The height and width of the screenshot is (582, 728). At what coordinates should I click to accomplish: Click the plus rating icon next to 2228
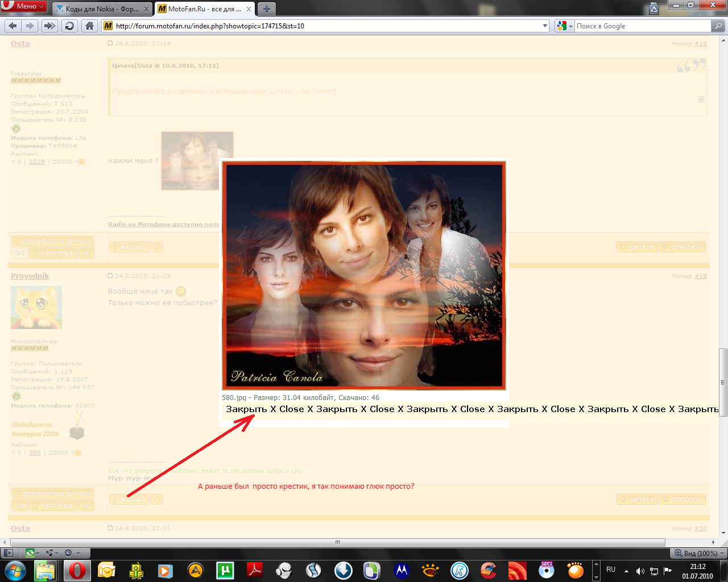coord(81,162)
